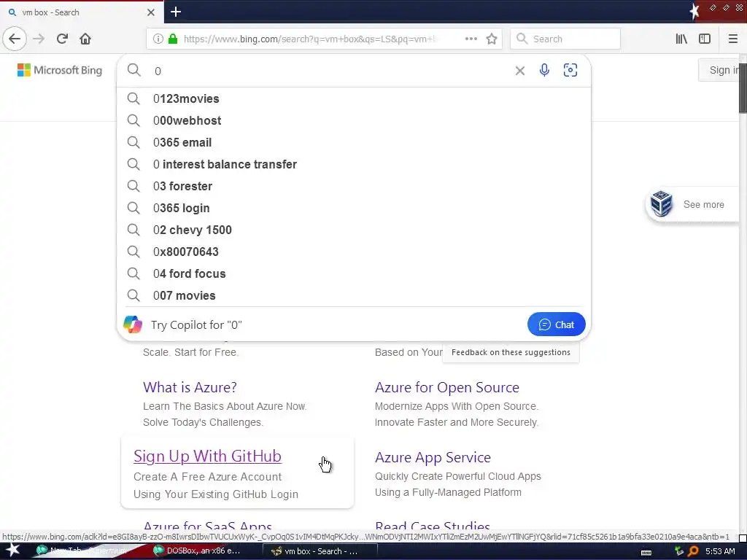Select the 'vm box - Search' browser tab
Viewport: 747px width, 560px height.
pyautogui.click(x=82, y=12)
